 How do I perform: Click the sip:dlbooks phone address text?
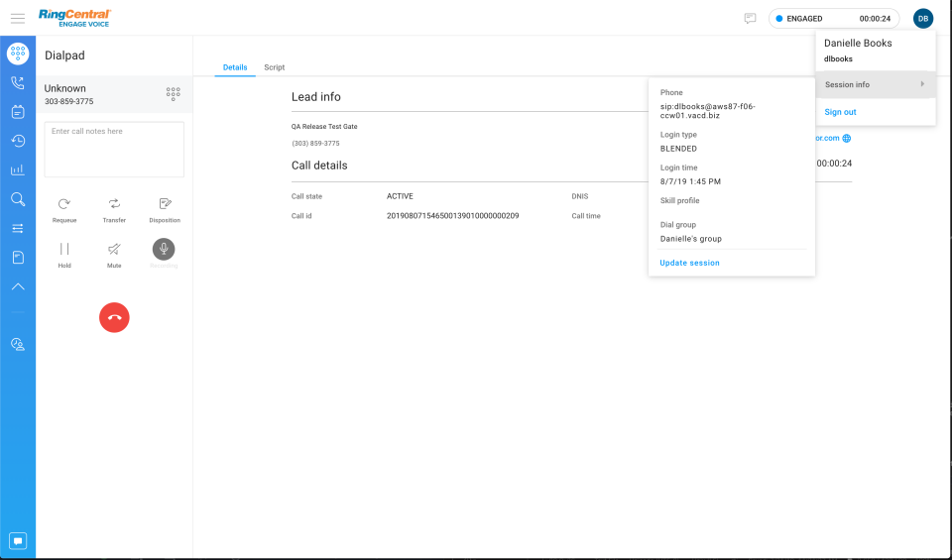(x=708, y=111)
